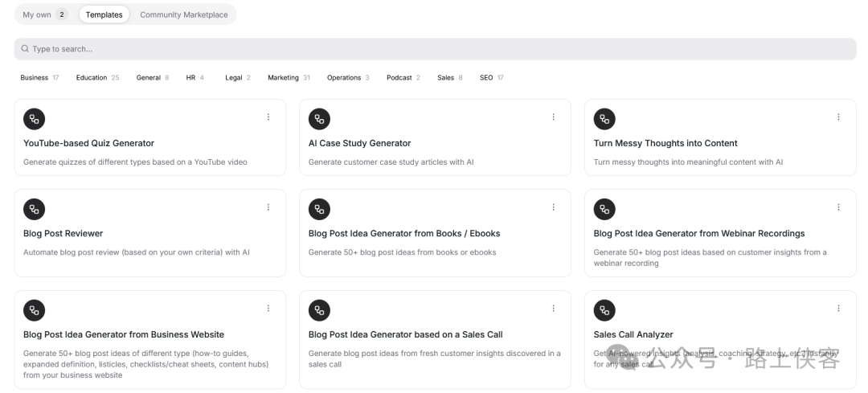Image resolution: width=868 pixels, height=393 pixels.
Task: Switch to the My own tab
Action: pyautogui.click(x=44, y=14)
